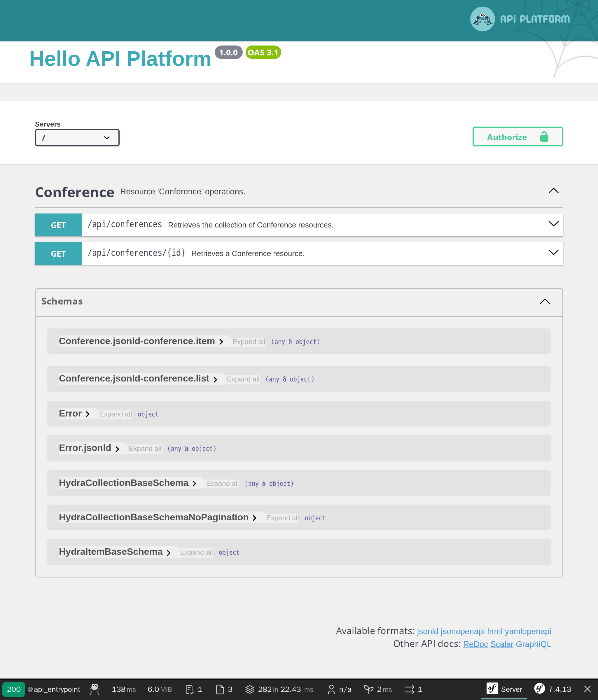
Task: Close the Symfony debug toolbar
Action: (587, 689)
